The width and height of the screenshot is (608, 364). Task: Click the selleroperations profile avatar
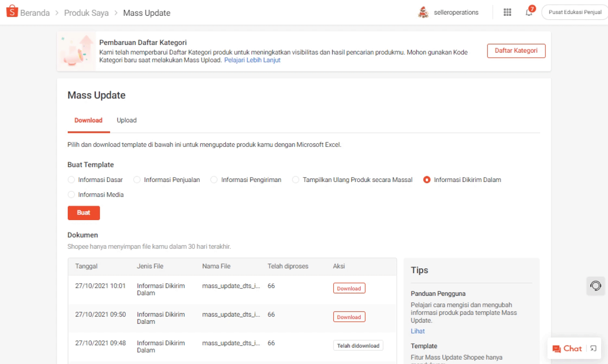(x=423, y=13)
